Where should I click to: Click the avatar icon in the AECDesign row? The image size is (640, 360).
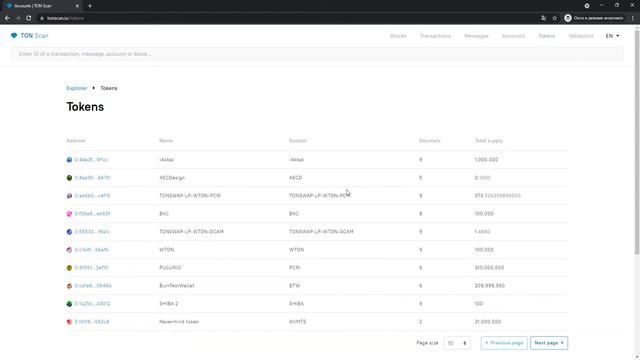pos(69,178)
